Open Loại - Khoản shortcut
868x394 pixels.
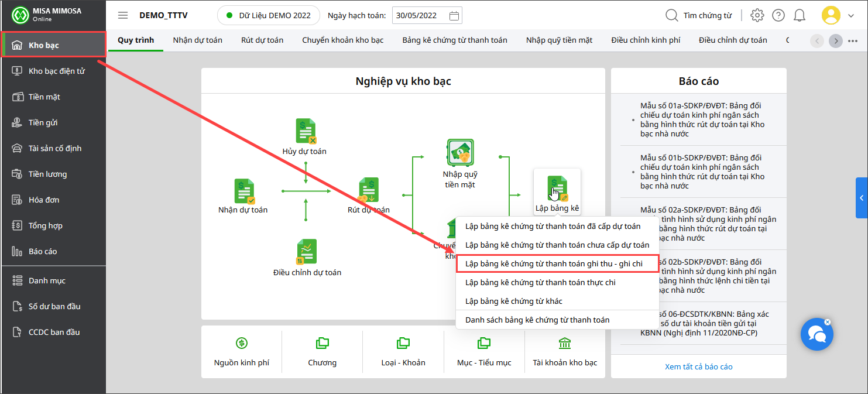pos(403,352)
